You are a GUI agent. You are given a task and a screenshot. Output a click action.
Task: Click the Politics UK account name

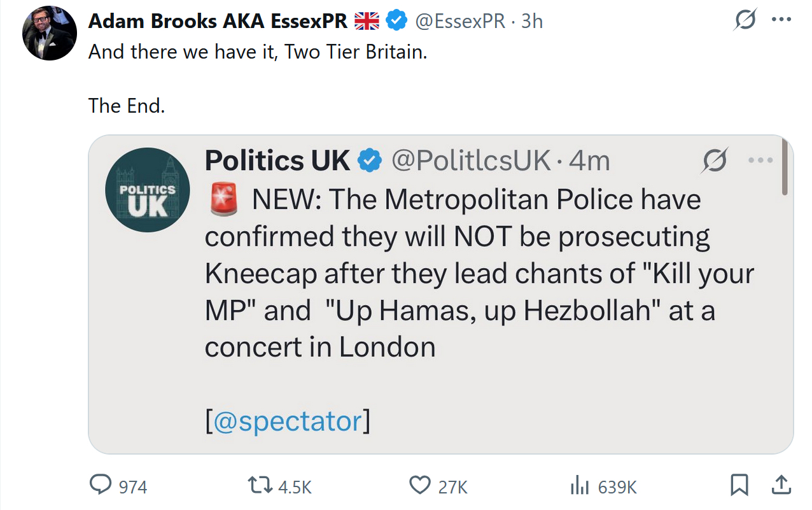coord(277,161)
